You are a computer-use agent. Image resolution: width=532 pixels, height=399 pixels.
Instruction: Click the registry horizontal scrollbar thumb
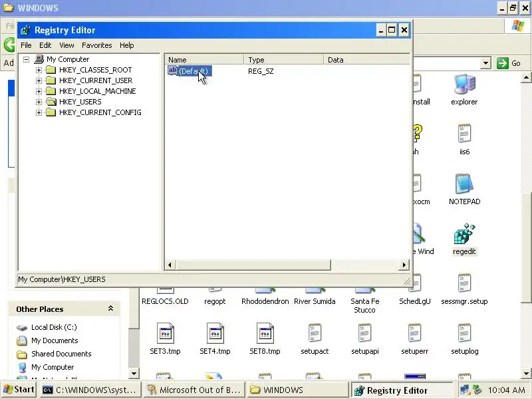pyautogui.click(x=253, y=265)
